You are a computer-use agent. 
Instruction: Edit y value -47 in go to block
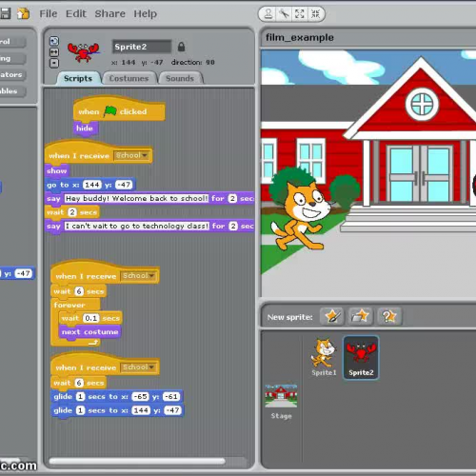point(124,185)
